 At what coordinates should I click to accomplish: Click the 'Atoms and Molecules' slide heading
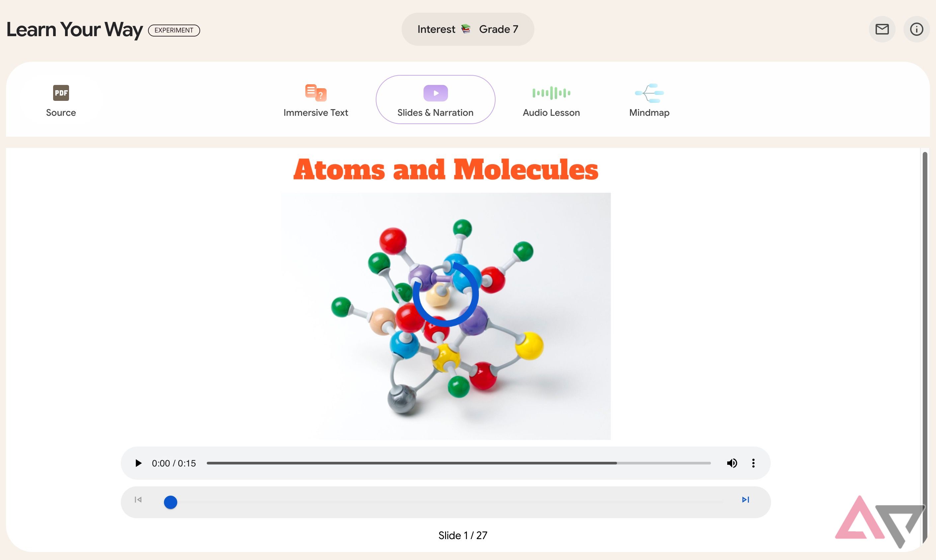click(x=446, y=170)
